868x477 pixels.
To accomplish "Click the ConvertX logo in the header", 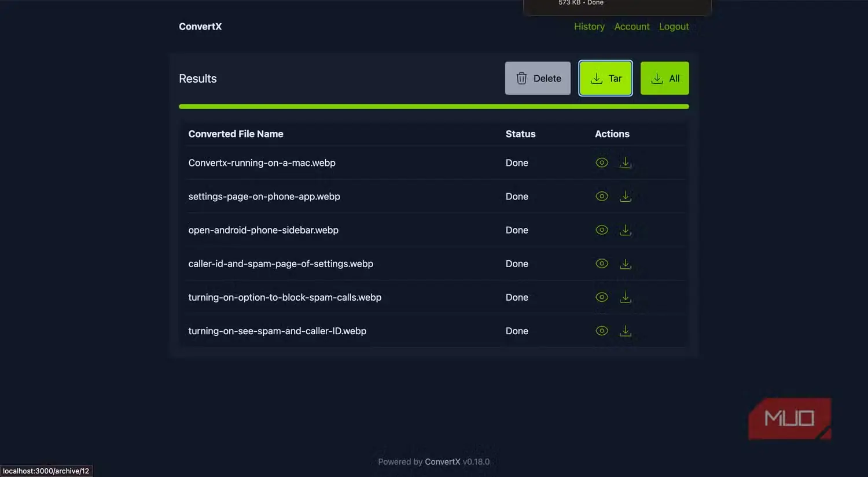I will tap(200, 27).
